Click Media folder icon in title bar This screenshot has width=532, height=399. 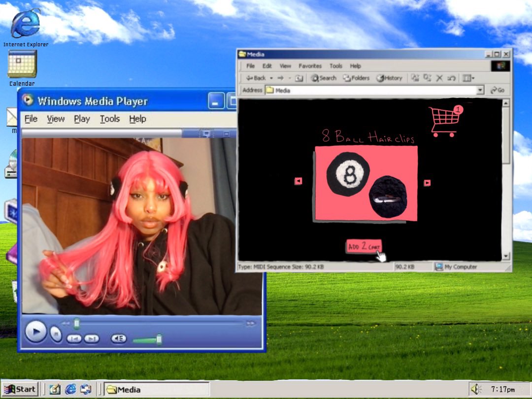[x=242, y=54]
